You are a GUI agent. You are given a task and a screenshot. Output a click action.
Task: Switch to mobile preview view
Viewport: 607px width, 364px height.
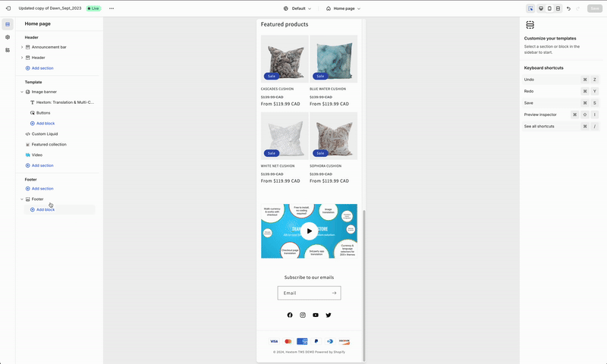coord(549,8)
